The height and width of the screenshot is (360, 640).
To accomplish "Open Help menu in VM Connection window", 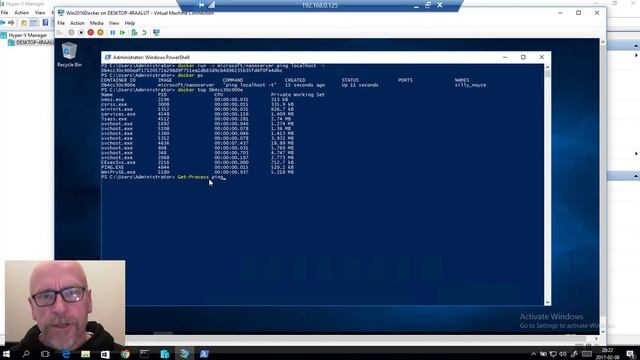I will point(130,23).
